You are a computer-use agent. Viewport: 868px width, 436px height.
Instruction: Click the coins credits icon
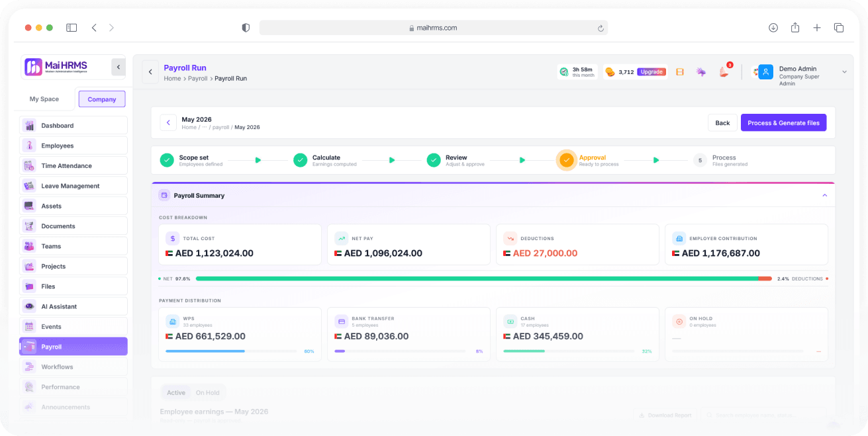(610, 72)
